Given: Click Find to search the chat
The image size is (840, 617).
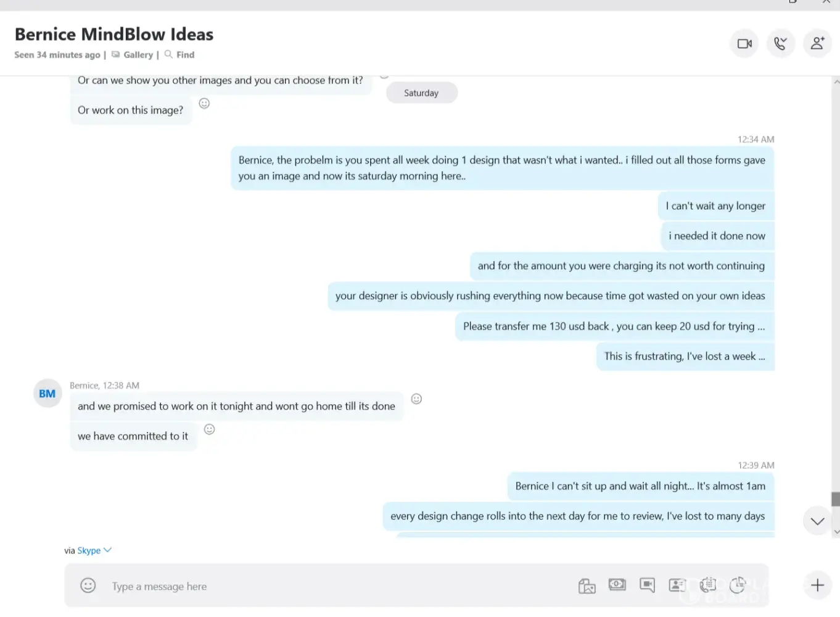Looking at the screenshot, I should (x=185, y=55).
